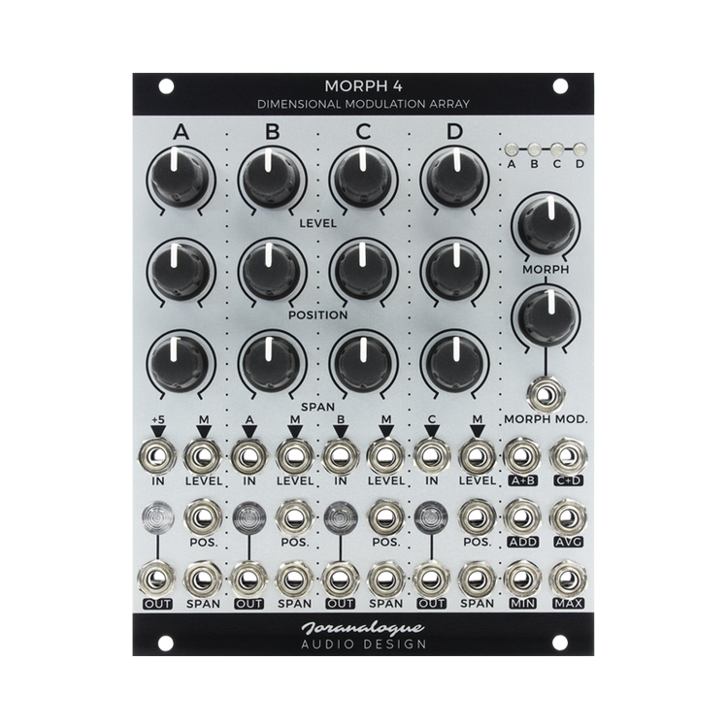This screenshot has width=728, height=728.
Task: Click the channel D LEVEL modulation jack
Action: [477, 456]
